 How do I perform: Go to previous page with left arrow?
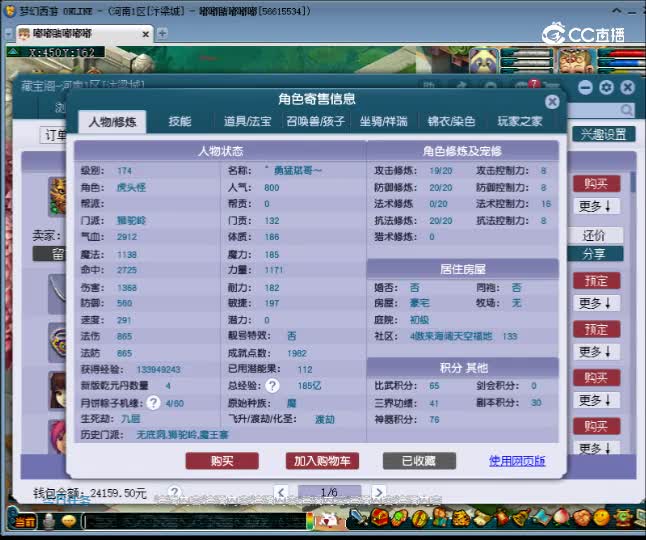coord(281,492)
